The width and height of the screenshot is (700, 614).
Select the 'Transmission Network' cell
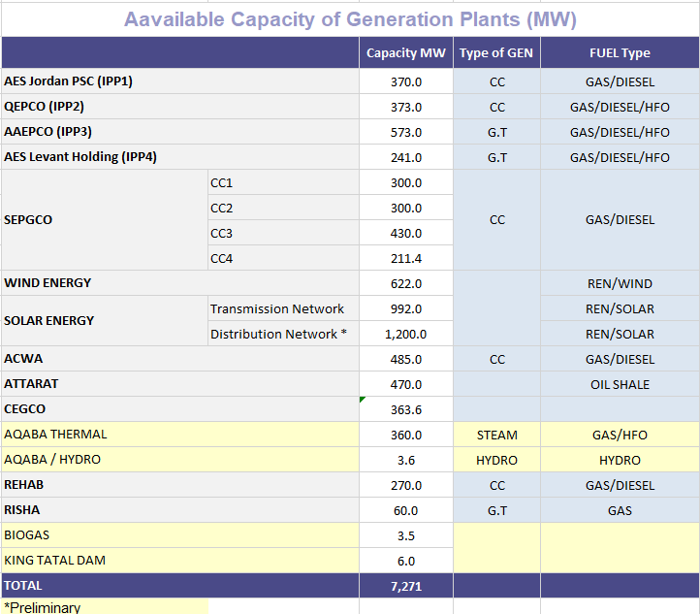[x=283, y=308]
